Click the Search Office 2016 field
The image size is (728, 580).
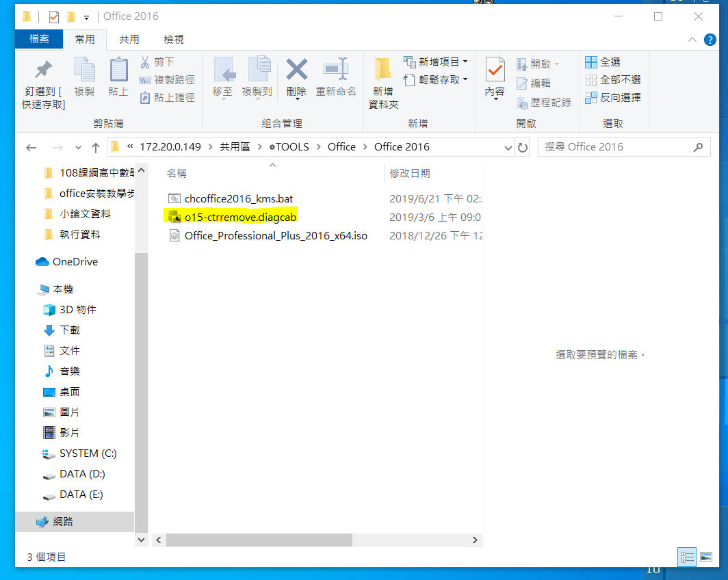(616, 147)
